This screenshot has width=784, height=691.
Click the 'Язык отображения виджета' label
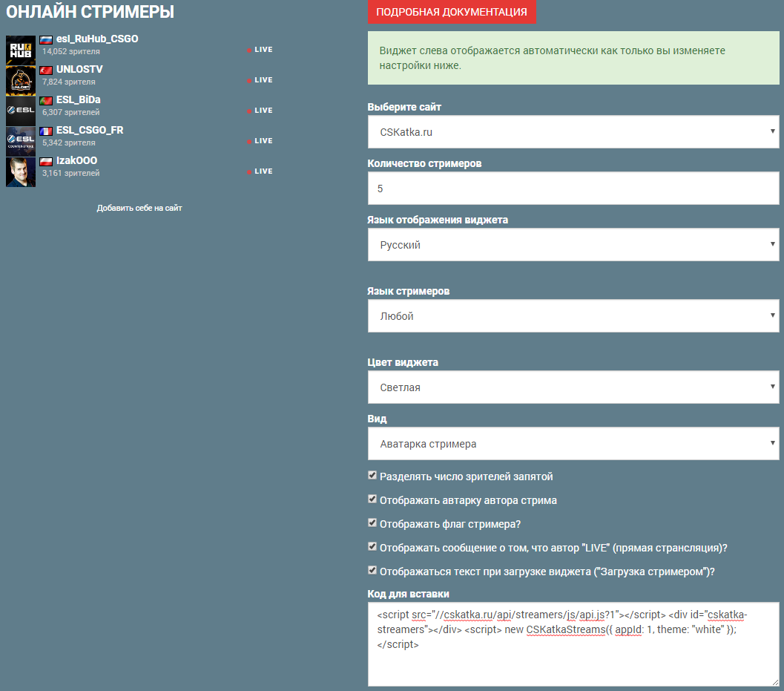point(438,220)
